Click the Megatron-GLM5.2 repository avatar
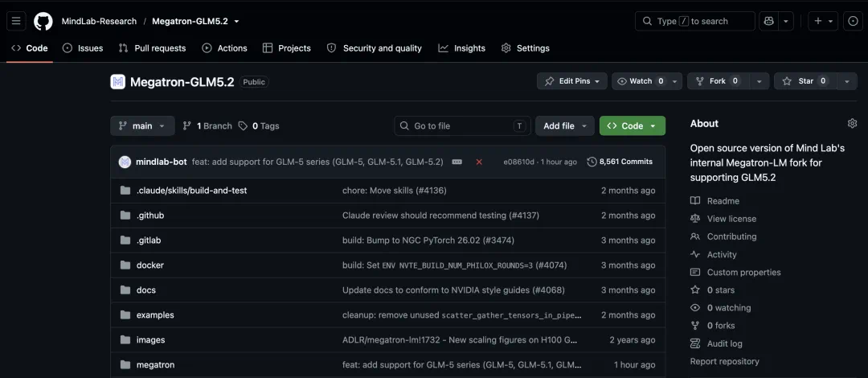This screenshot has width=868, height=378. pyautogui.click(x=118, y=82)
